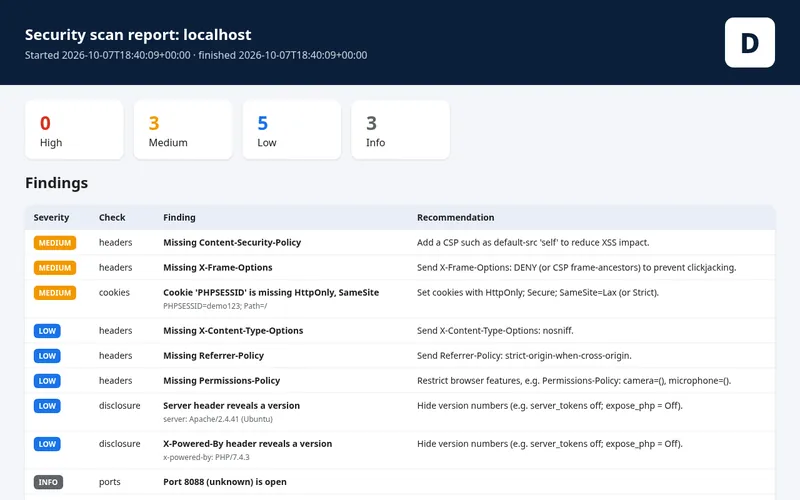The image size is (800, 500).
Task: Click 'Set cookies with HttpOnly; Secure' recommendation
Action: coord(538,292)
